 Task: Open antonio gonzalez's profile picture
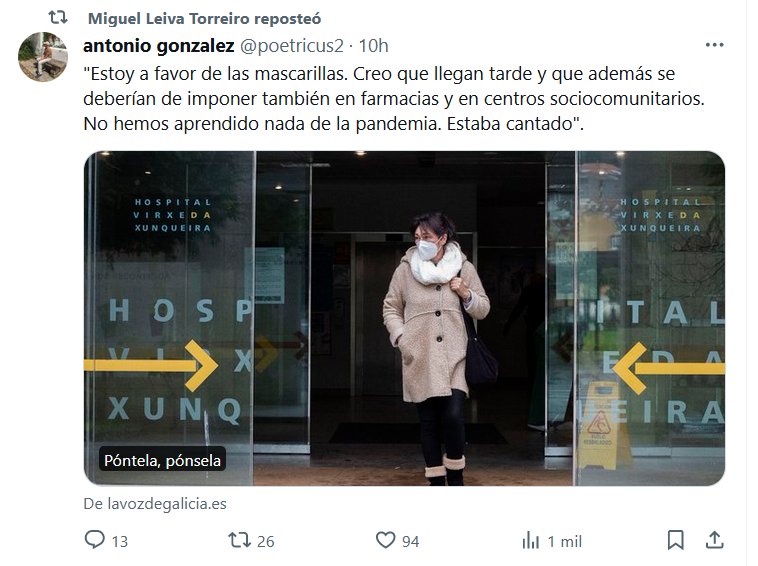(x=43, y=57)
